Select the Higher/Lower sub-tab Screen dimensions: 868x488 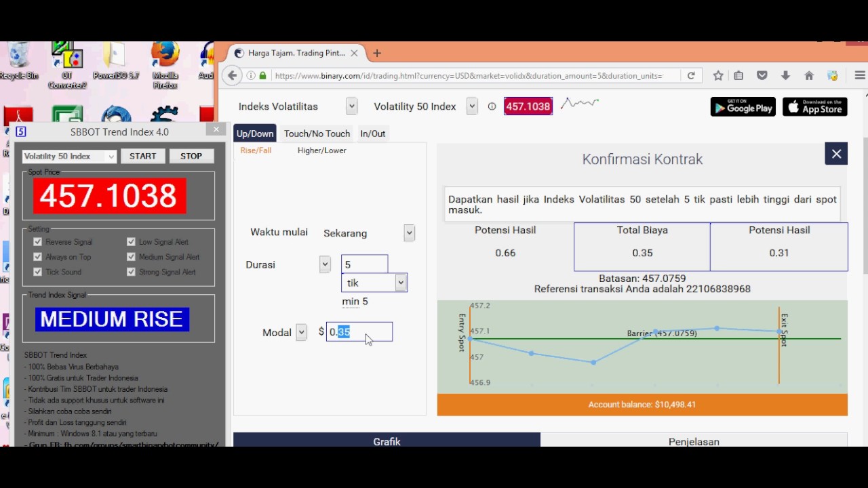(321, 150)
